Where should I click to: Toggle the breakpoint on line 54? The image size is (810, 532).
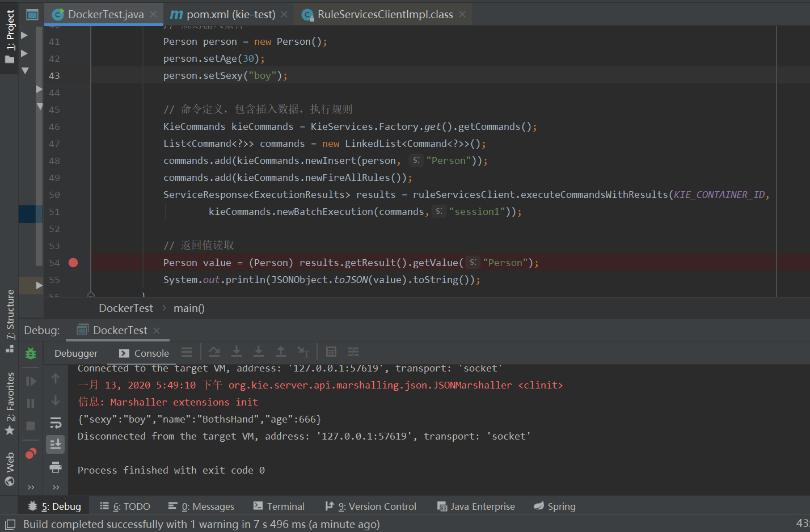(x=73, y=263)
